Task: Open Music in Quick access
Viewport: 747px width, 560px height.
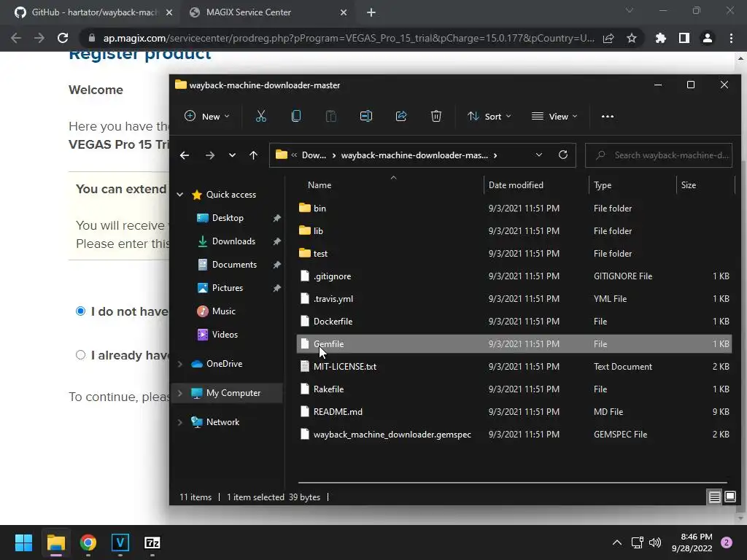Action: [x=223, y=311]
